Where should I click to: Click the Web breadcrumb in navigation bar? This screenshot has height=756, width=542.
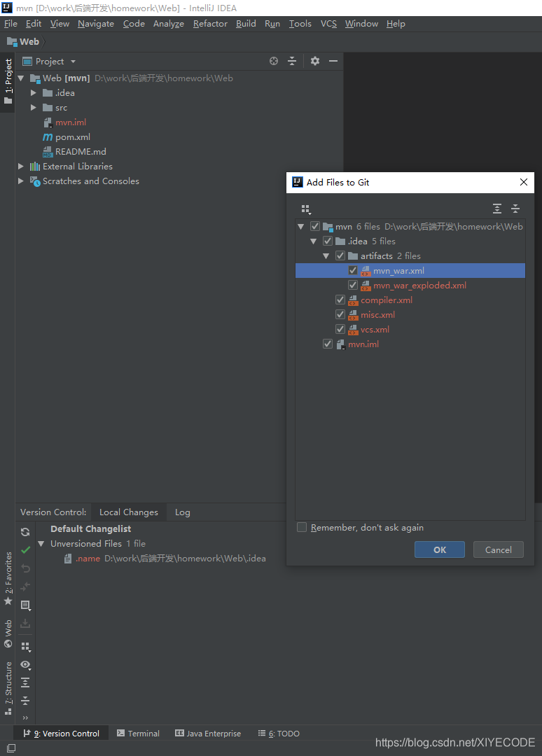pyautogui.click(x=23, y=41)
